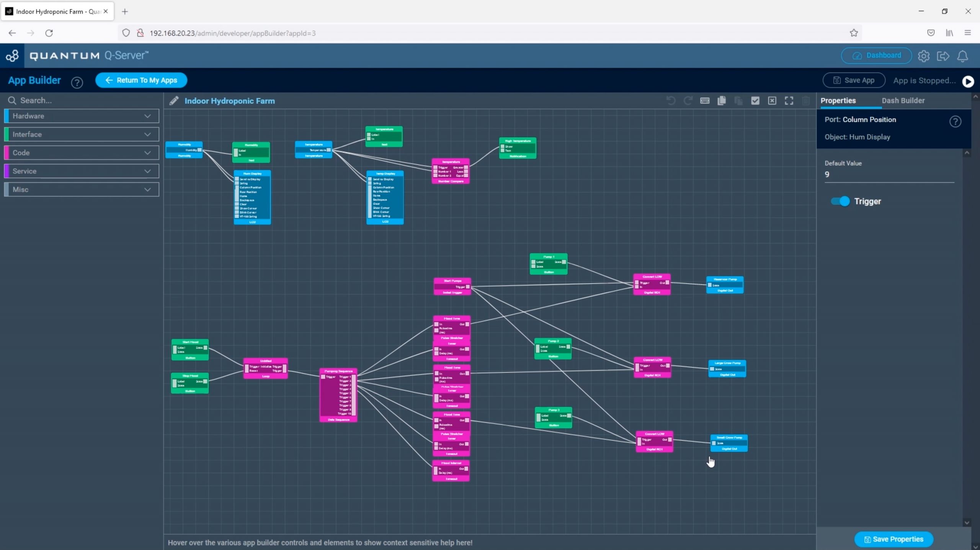Expand the Code category
The height and width of the screenshot is (550, 980).
(82, 153)
